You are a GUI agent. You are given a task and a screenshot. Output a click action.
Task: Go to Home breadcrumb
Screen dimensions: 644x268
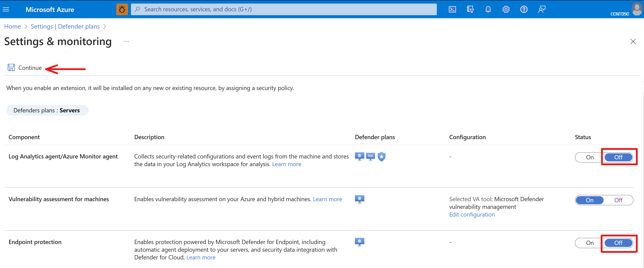[13, 26]
